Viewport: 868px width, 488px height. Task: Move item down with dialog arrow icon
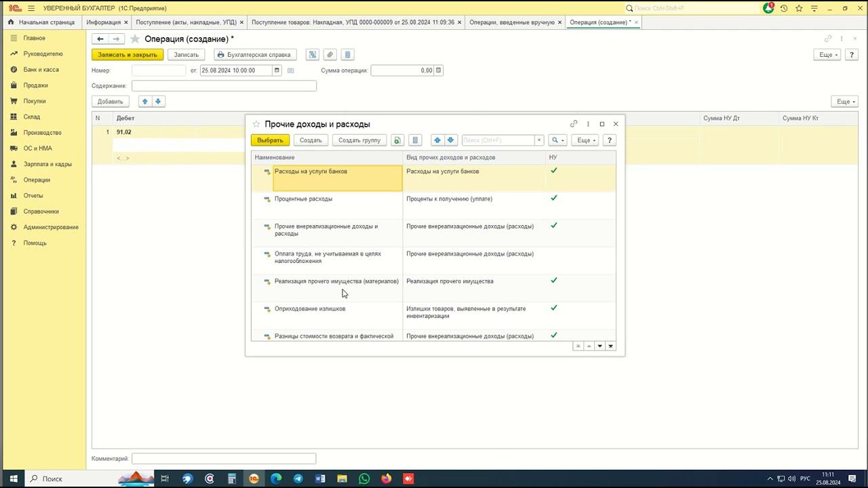click(x=450, y=140)
